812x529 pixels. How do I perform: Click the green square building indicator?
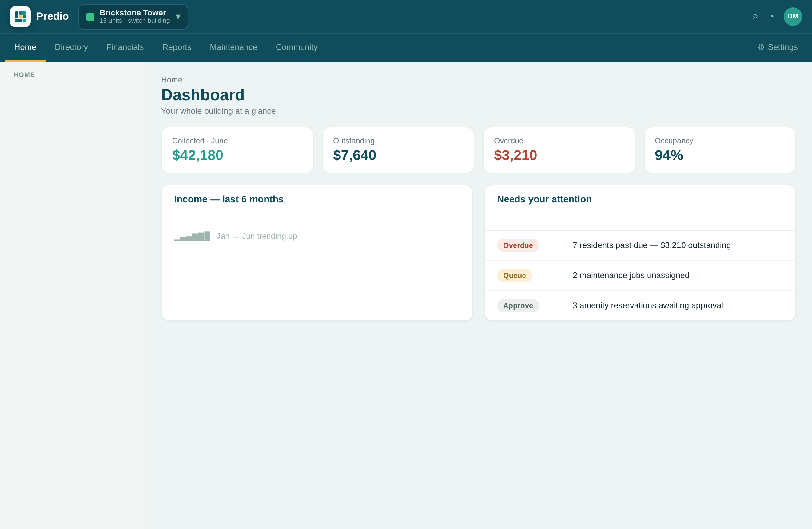[x=90, y=17]
